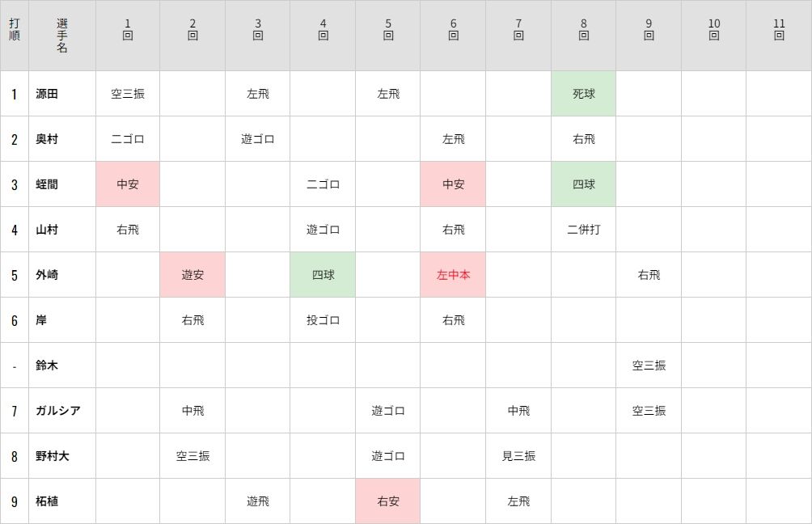
Task: Click the 打順 column header
Action: 15,36
